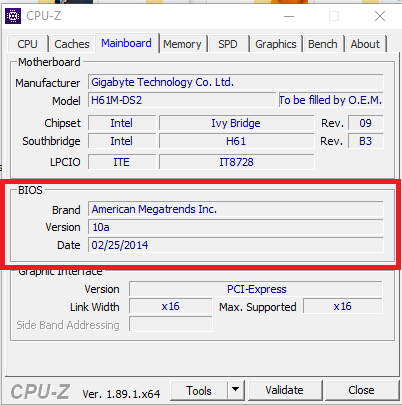Switch to the Graphics tab
Viewport: 402px width, 405px height.
coord(276,44)
